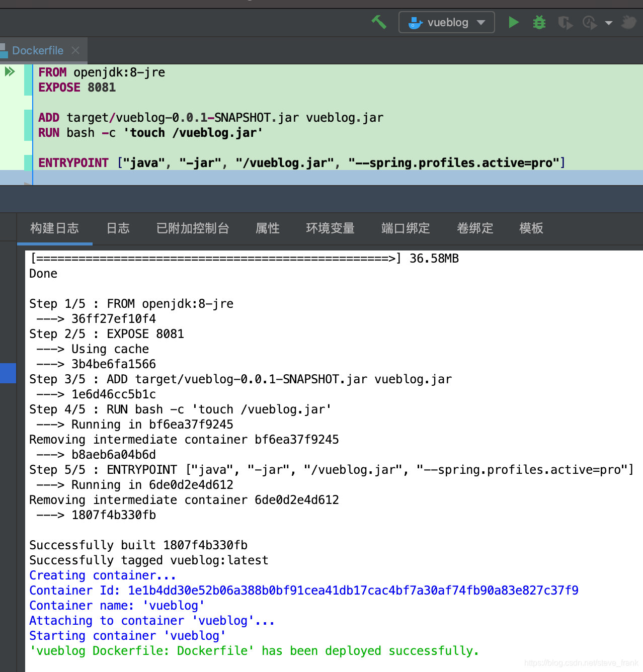Image resolution: width=643 pixels, height=672 pixels.
Task: Click the FROM openjdk:8-jre line in editor
Action: coord(102,72)
